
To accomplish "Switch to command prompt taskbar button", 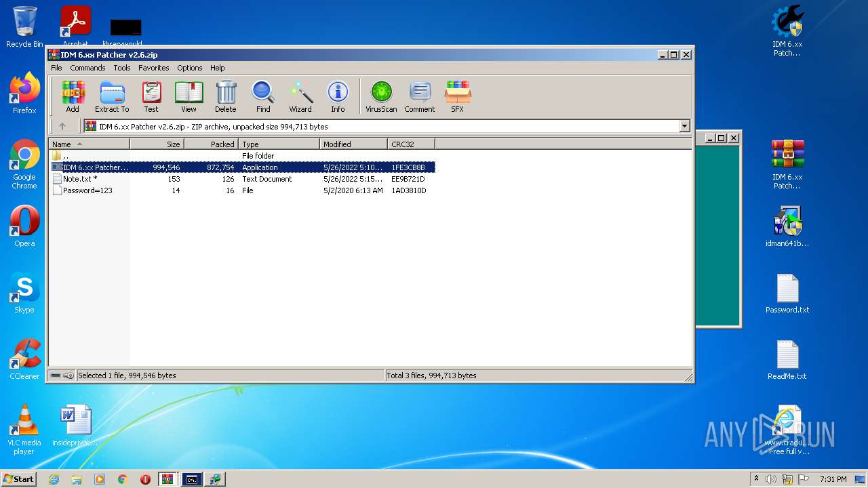I will [x=192, y=479].
